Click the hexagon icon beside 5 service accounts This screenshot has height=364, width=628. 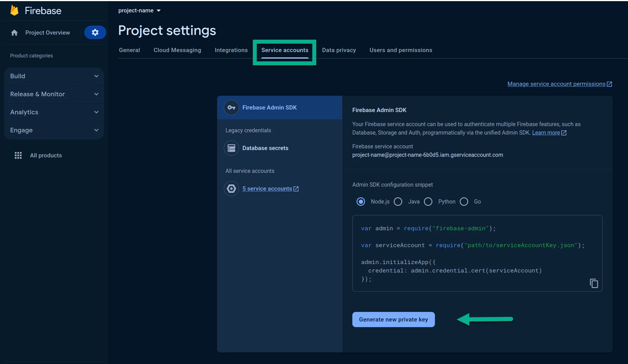pyautogui.click(x=231, y=189)
